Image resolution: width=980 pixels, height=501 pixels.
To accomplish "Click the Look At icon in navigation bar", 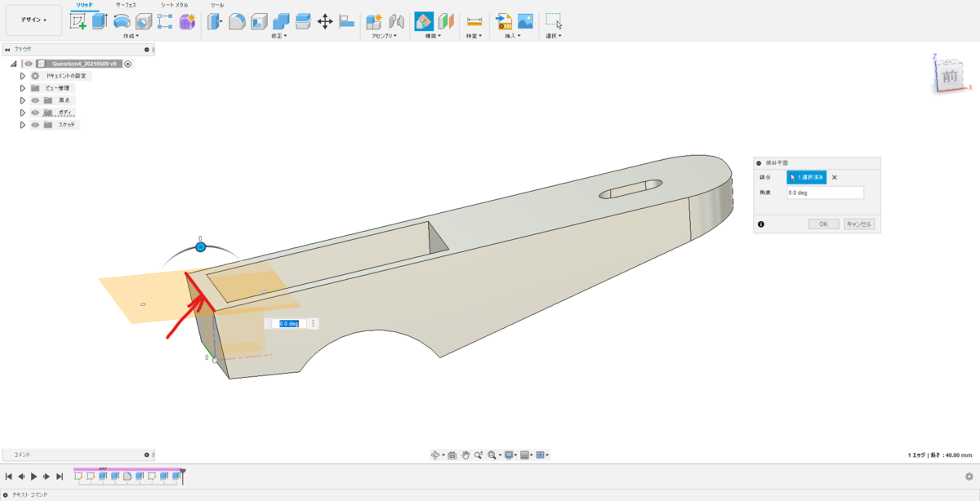I will click(452, 454).
